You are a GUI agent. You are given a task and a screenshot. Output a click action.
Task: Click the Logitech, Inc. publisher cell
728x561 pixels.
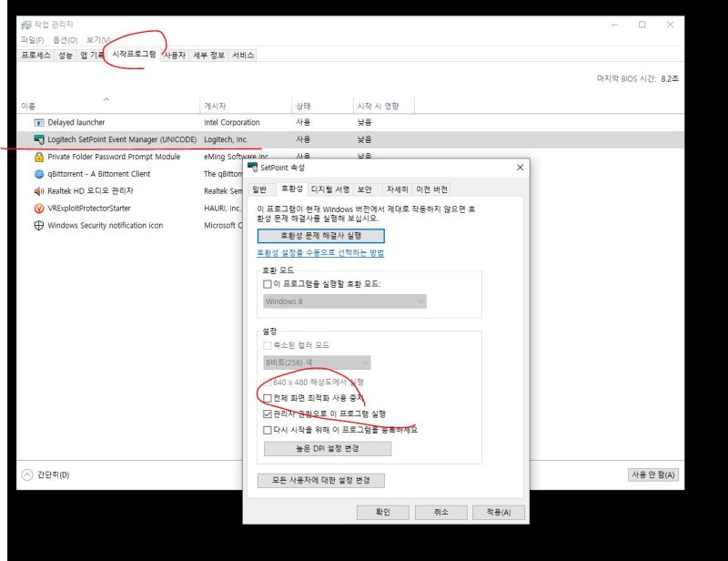click(x=226, y=139)
